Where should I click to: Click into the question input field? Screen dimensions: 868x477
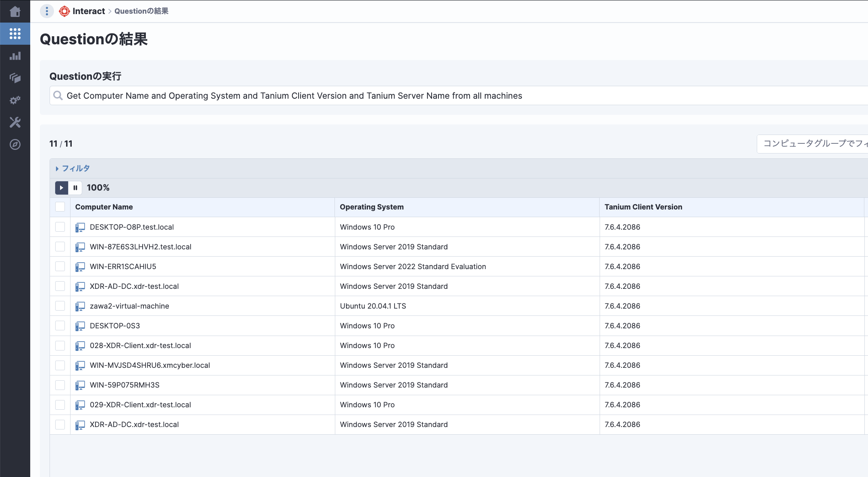click(x=459, y=95)
